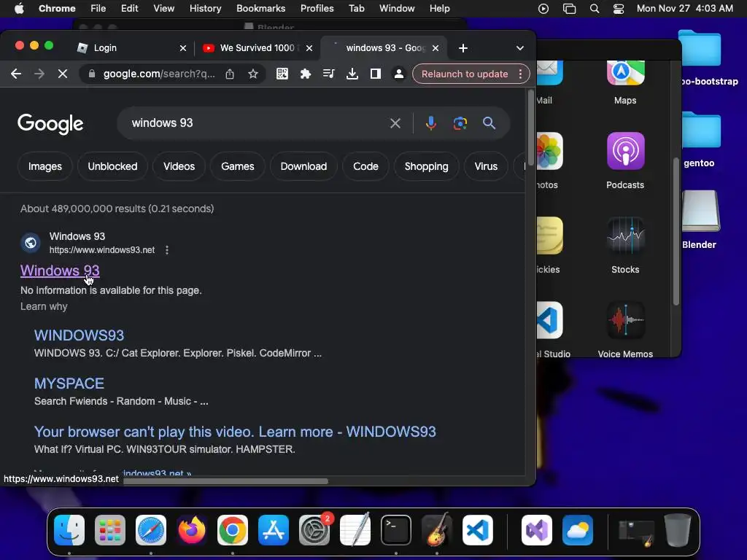Viewport: 747px width, 560px height.
Task: Open the more options dots next to windows93.net
Action: pos(167,250)
